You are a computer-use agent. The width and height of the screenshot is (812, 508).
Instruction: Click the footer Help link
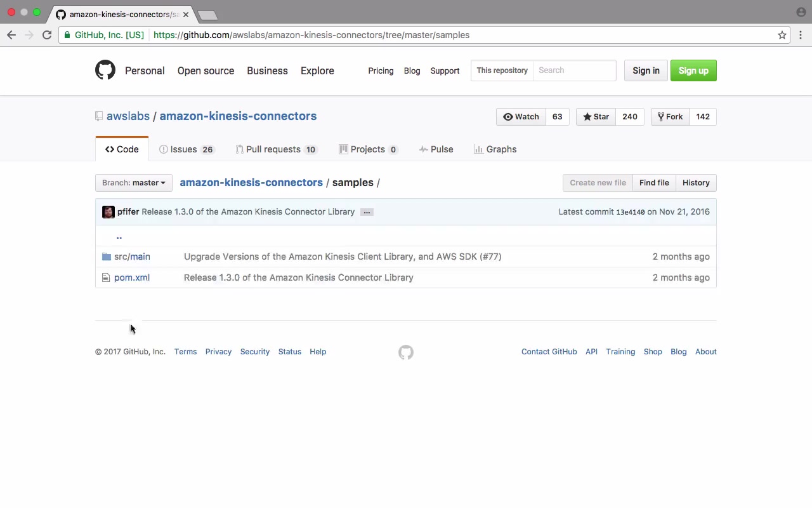318,352
